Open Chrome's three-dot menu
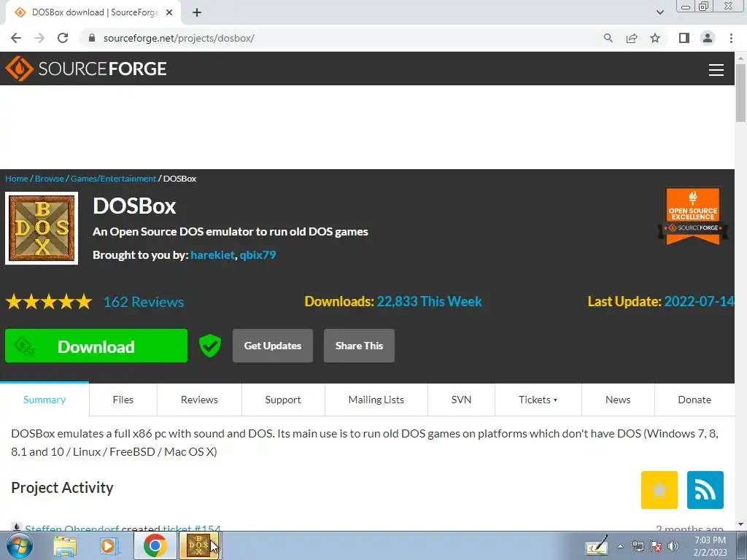Image resolution: width=747 pixels, height=560 pixels. pos(731,38)
